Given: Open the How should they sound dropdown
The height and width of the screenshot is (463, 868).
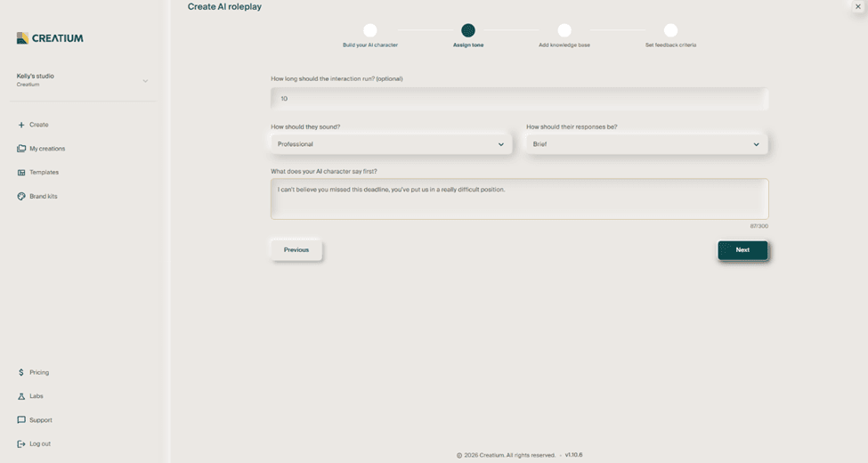Looking at the screenshot, I should click(391, 144).
